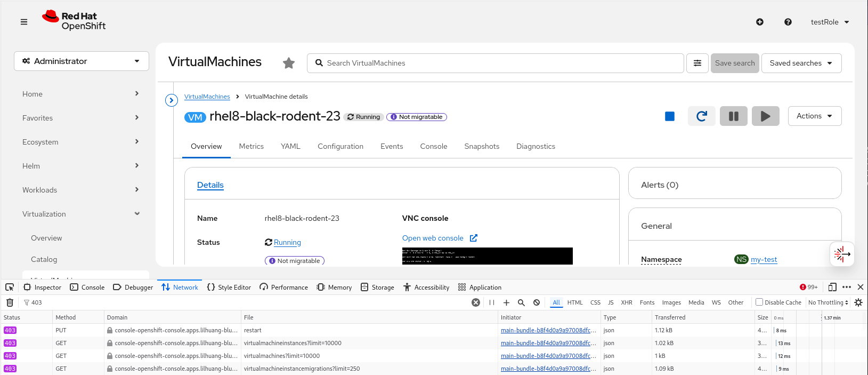Open the Events tab

tap(392, 146)
